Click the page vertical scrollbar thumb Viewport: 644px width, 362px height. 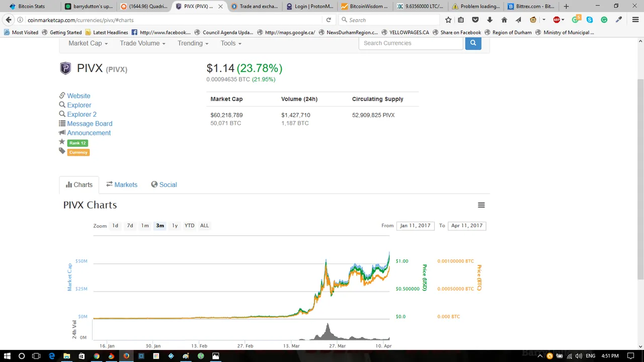click(640, 179)
